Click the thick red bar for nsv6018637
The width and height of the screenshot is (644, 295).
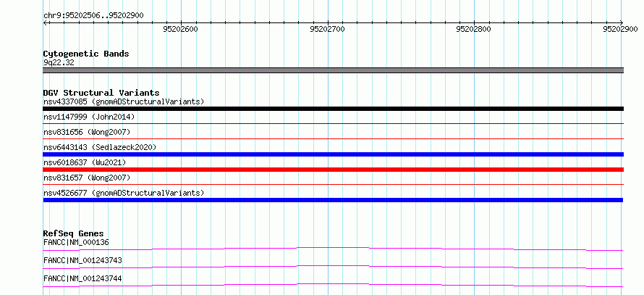click(x=333, y=170)
